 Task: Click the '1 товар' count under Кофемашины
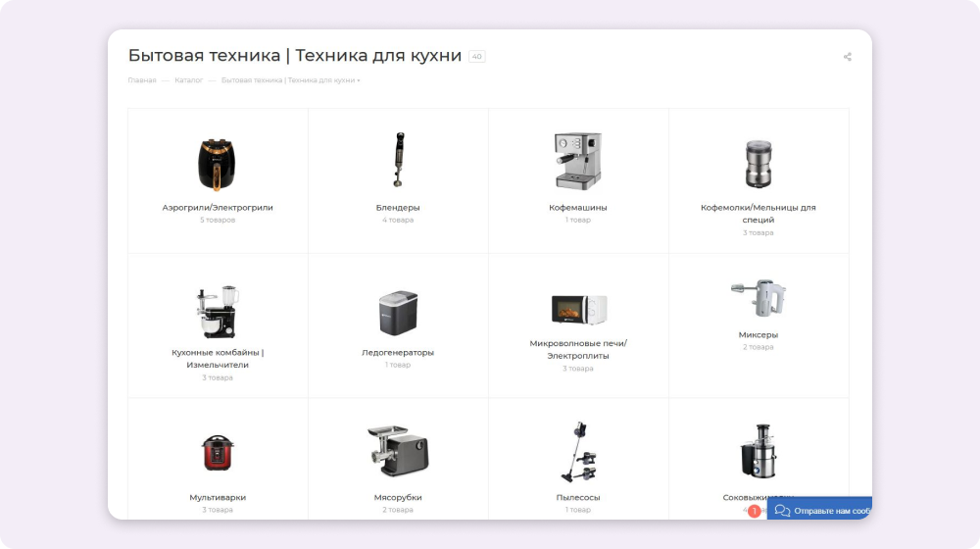(x=578, y=221)
